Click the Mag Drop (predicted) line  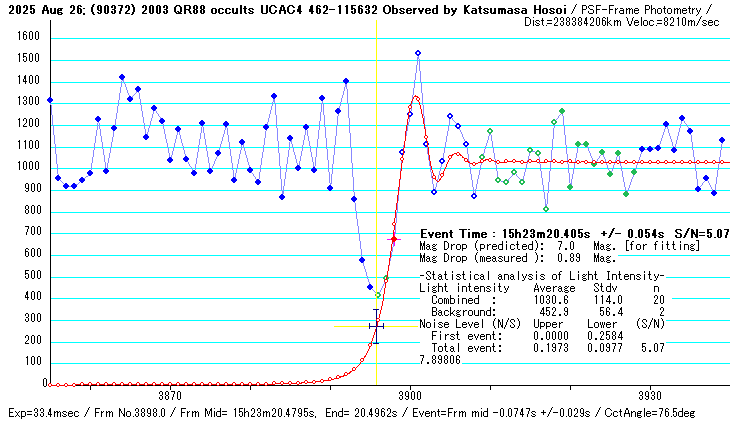click(545, 246)
